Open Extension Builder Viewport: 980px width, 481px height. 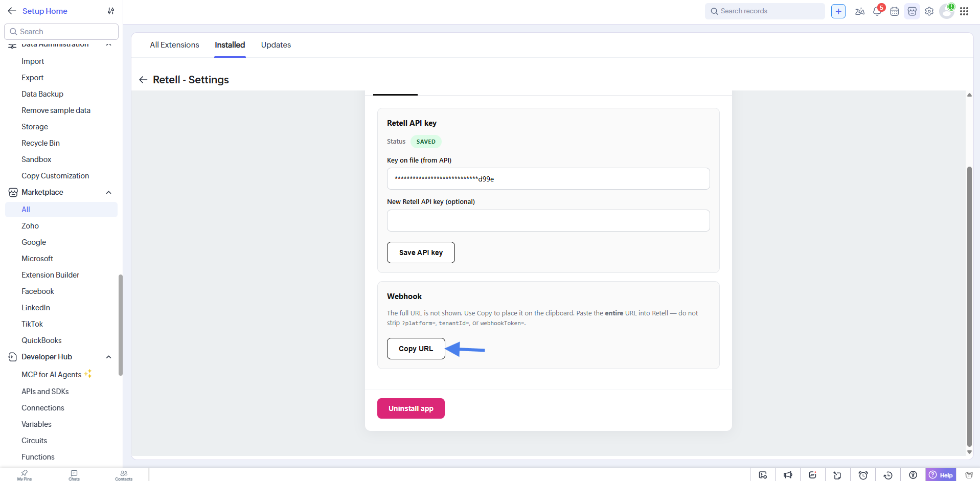point(51,275)
